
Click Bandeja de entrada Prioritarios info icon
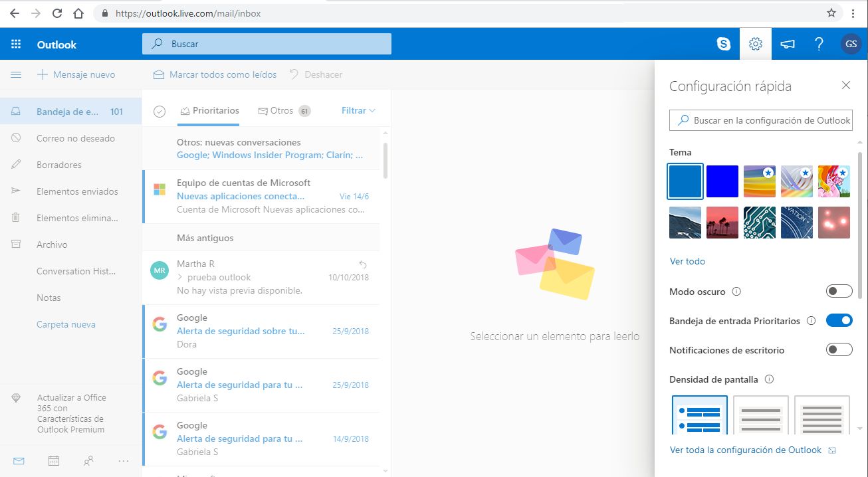pyautogui.click(x=811, y=321)
